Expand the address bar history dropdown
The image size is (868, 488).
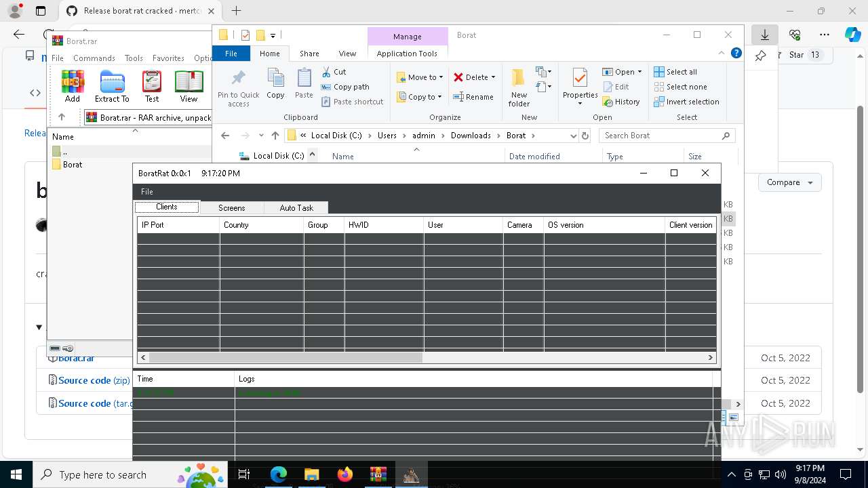573,136
